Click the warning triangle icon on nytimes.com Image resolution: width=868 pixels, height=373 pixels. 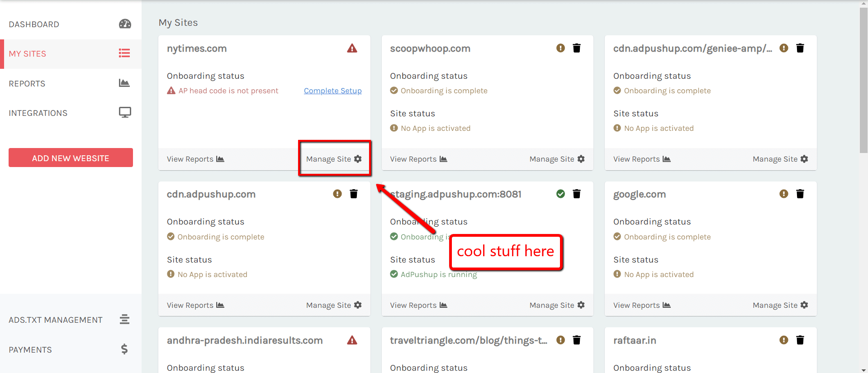tap(352, 48)
